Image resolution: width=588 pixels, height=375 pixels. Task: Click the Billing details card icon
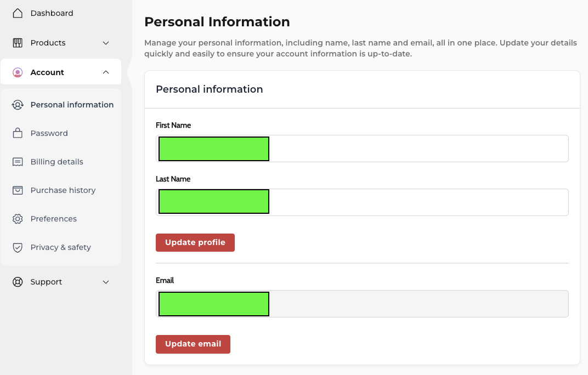coord(18,162)
